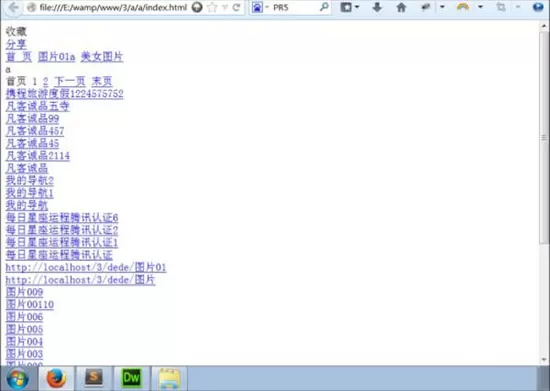The width and height of the screenshot is (550, 391).
Task: Open link http://localhost/3/dede/图片01
Action: tap(86, 267)
